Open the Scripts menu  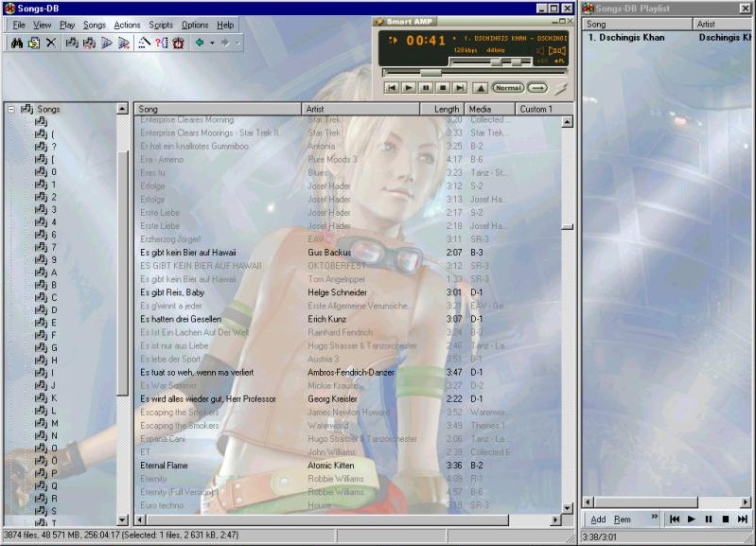(x=161, y=26)
